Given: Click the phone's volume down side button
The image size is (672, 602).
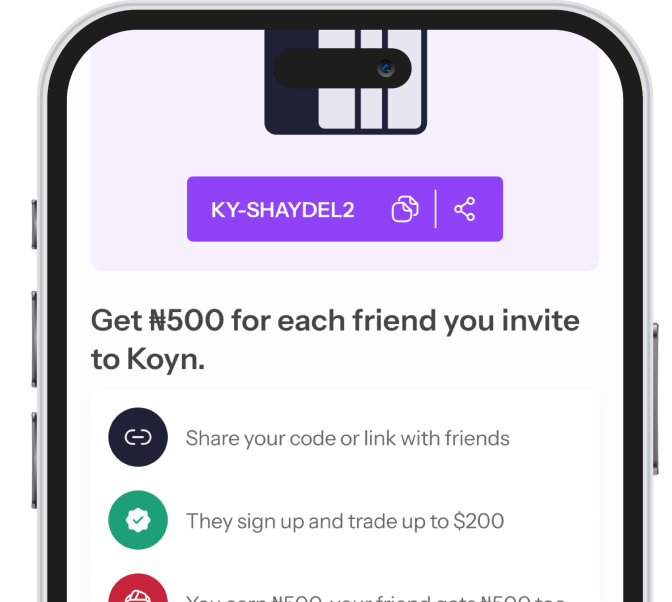Looking at the screenshot, I should pyautogui.click(x=34, y=461).
